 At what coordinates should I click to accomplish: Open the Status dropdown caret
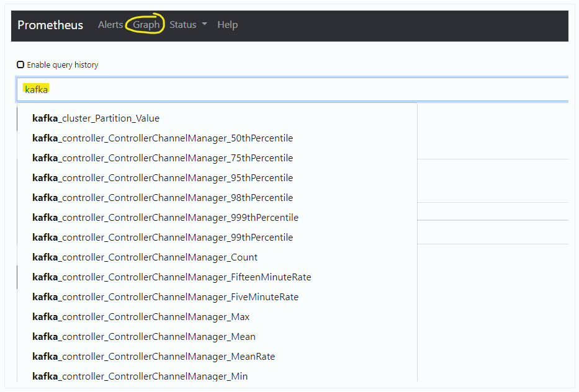coord(204,24)
